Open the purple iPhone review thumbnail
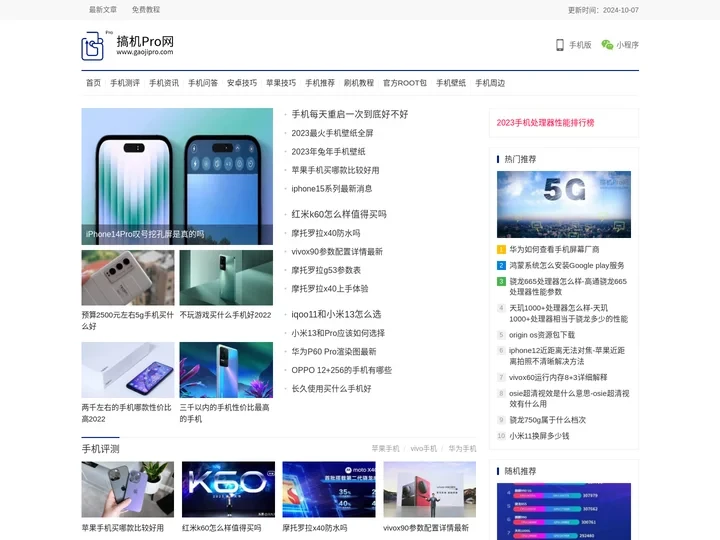Image resolution: width=720 pixels, height=540 pixels. (128, 489)
